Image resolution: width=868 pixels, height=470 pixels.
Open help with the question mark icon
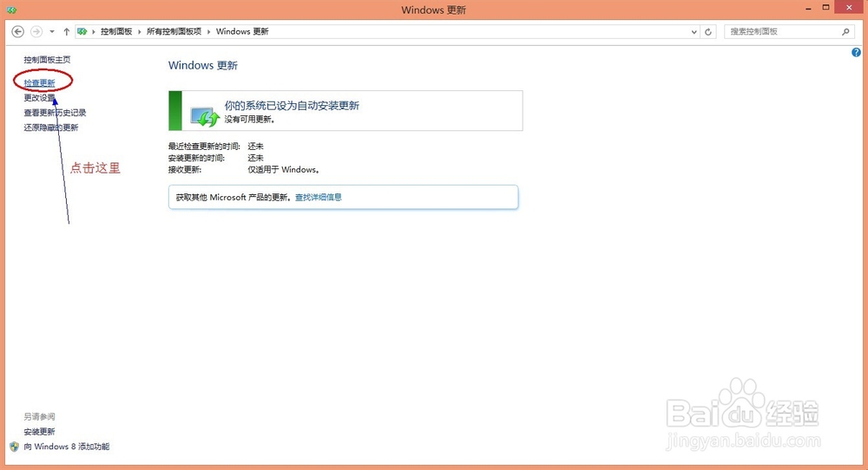coord(857,53)
